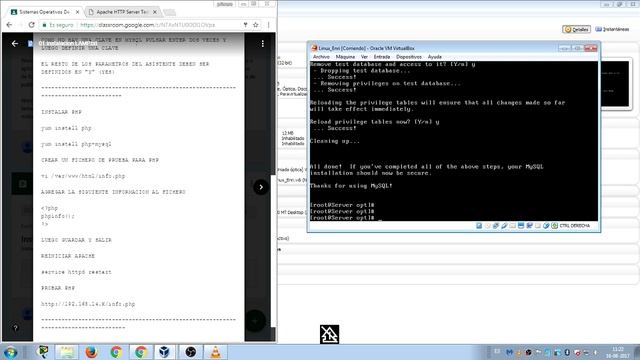Open Entrada menu in VM window
640x360 pixels.
coord(382,57)
